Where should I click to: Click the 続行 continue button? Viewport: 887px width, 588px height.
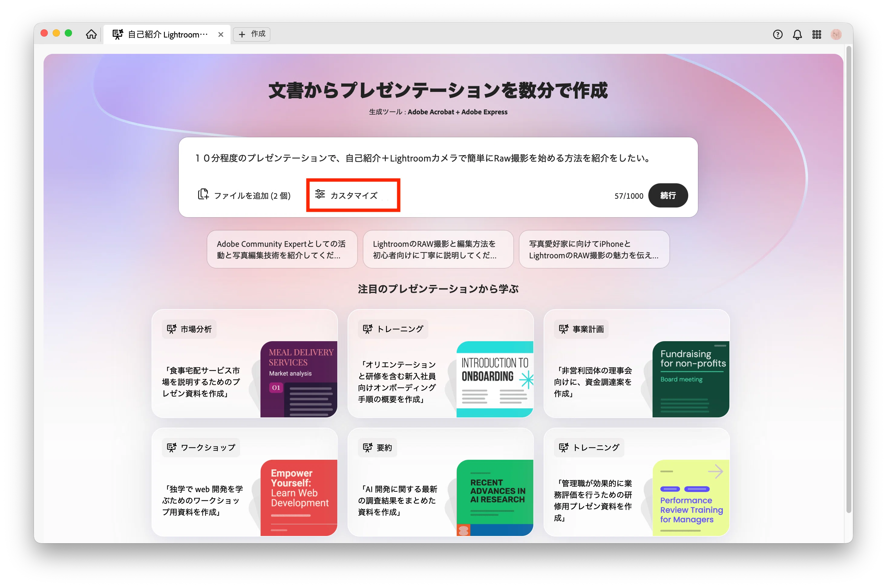[668, 195]
